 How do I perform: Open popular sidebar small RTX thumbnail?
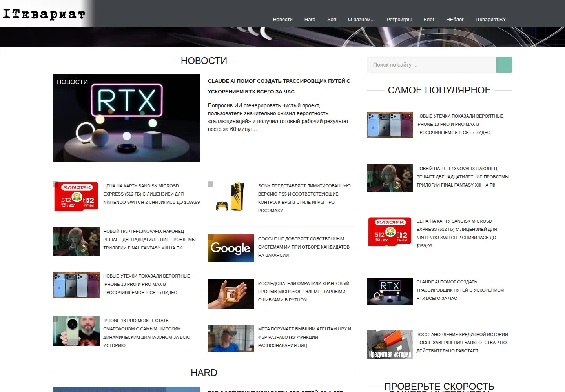[390, 291]
